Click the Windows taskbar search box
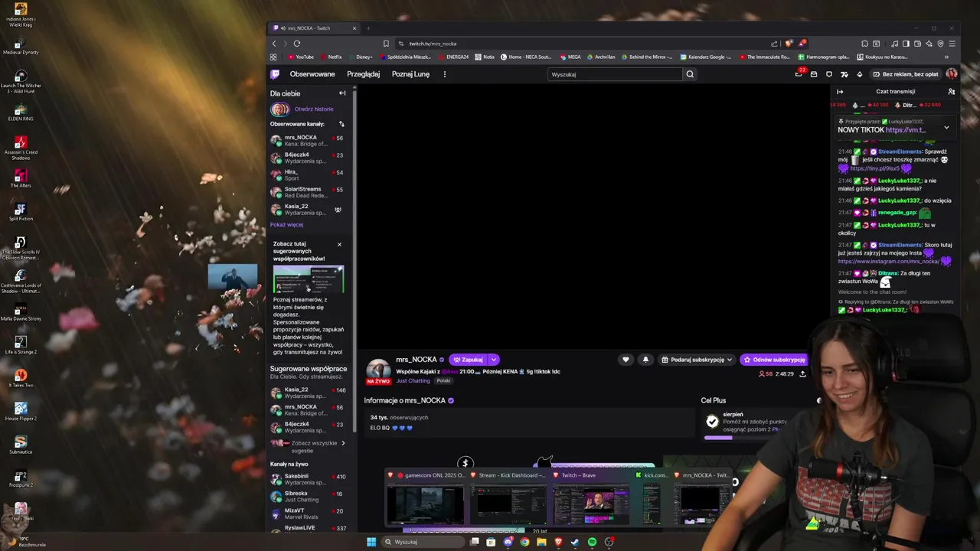This screenshot has height=551, width=980. [x=422, y=542]
